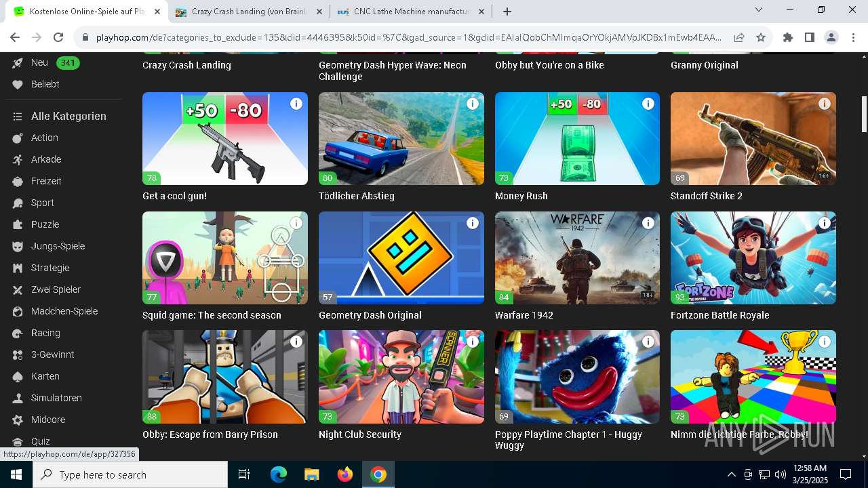Click the rocket icon beside Neu
868x488 pixels.
pyautogui.click(x=18, y=63)
